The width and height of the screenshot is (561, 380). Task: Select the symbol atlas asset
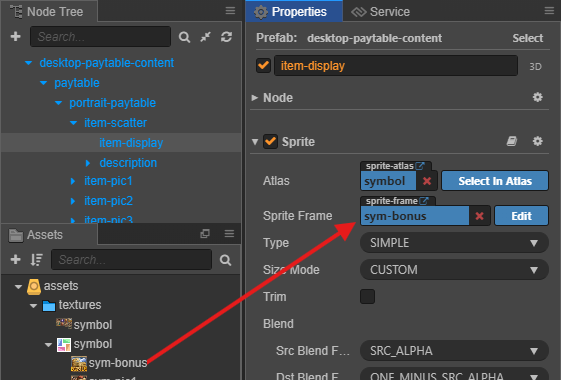coord(84,344)
